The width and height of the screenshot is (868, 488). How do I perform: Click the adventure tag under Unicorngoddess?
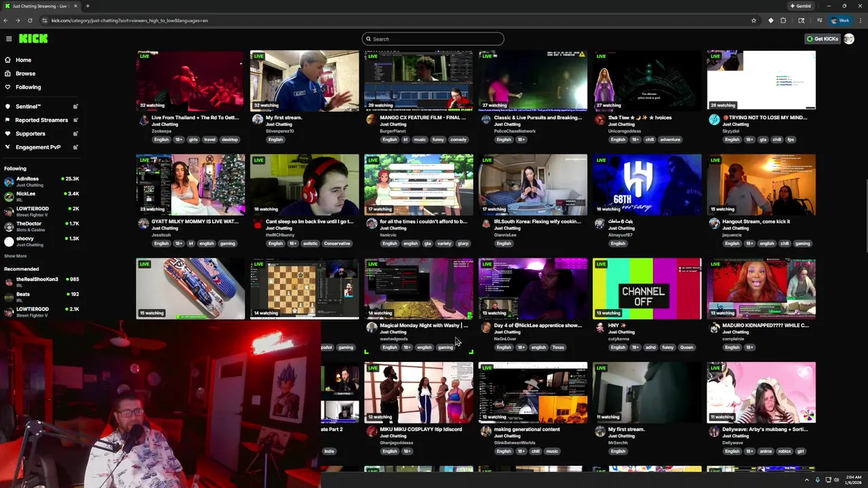(x=670, y=140)
